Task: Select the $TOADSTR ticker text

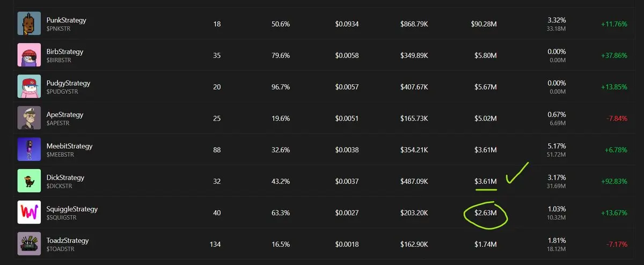Action: click(60, 249)
